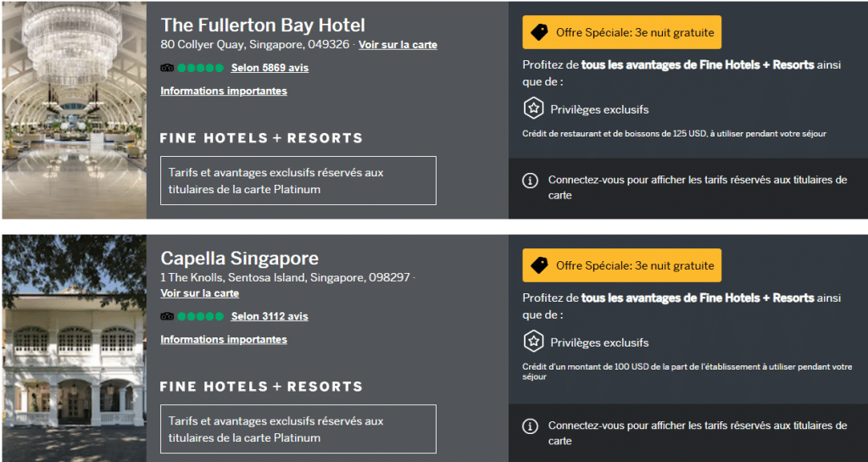The image size is (868, 462).
Task: Open Selon 5869 avis reviews link
Action: pos(270,68)
